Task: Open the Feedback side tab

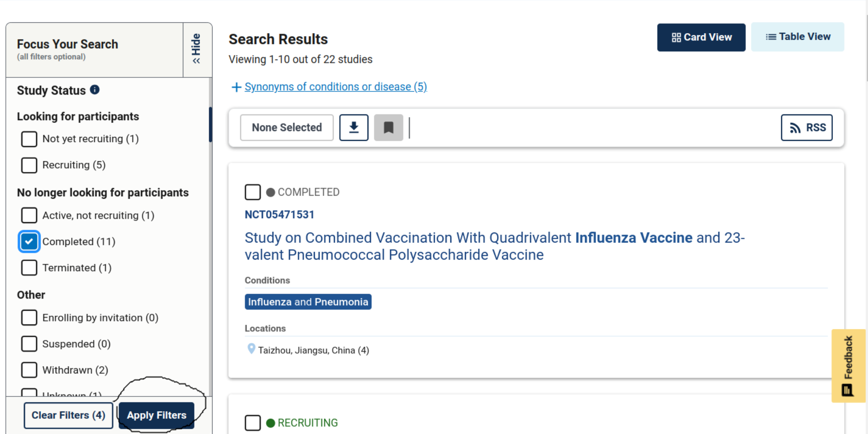Action: (x=848, y=365)
